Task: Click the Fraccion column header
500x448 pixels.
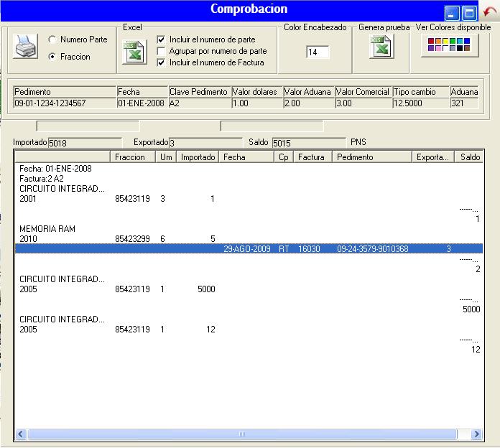Action: point(133,157)
